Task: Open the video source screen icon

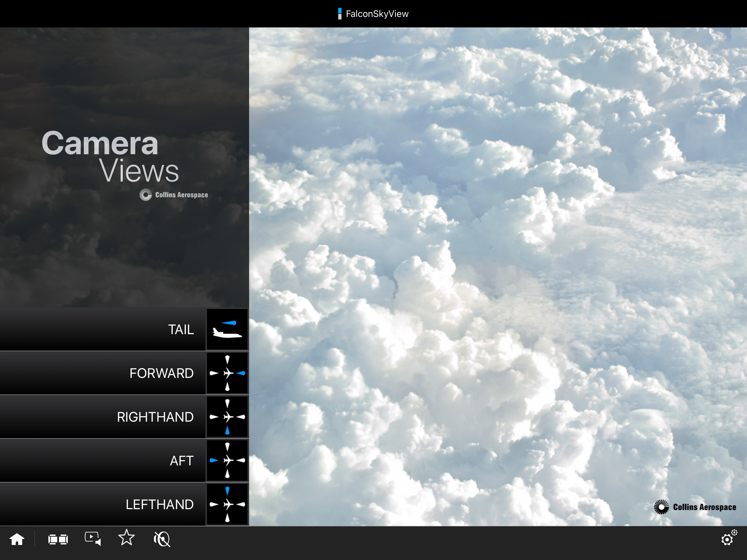Action: point(93,539)
